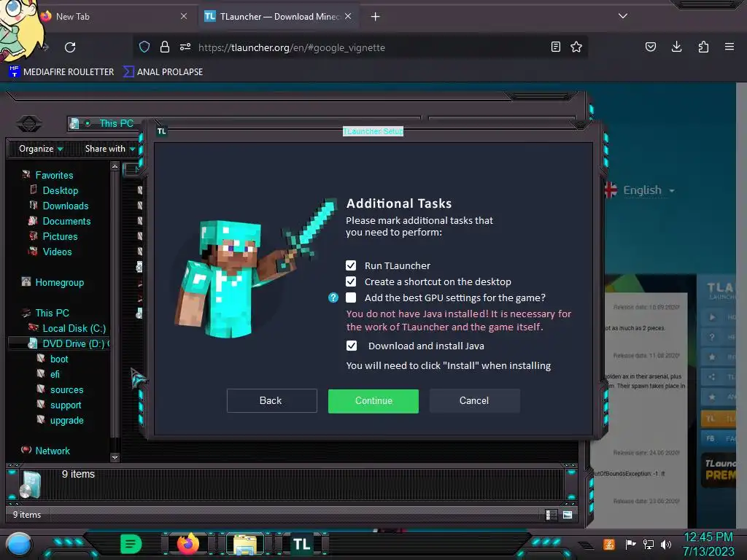Open list all tabs chevron
This screenshot has height=560, width=747.
623,16
